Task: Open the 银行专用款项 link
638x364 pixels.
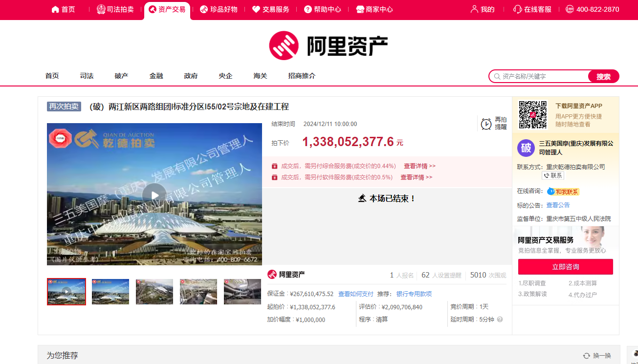Action: [414, 294]
